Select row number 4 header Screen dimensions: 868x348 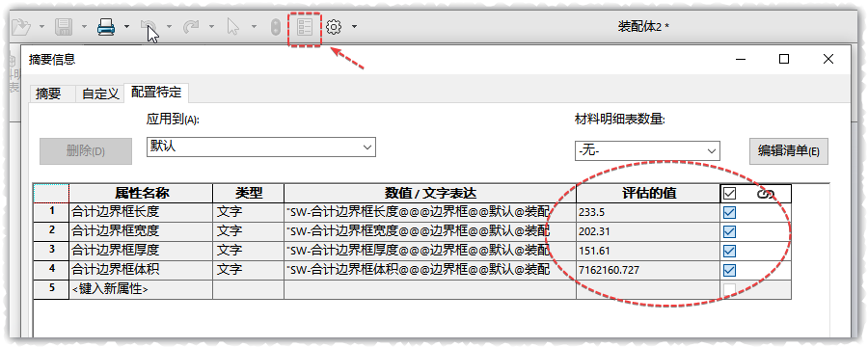point(51,270)
